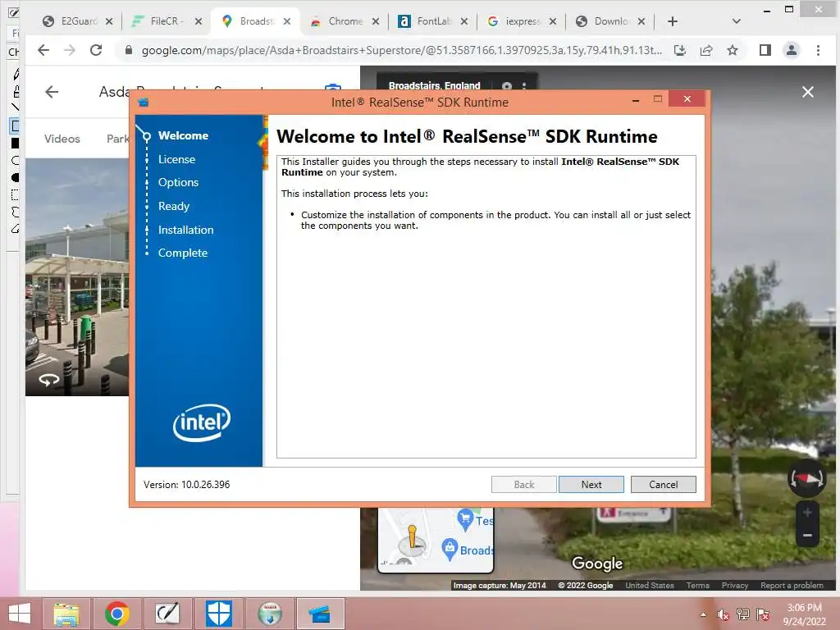This screenshot has width=840, height=630.
Task: Click the Intel logo in the installer
Action: point(202,422)
